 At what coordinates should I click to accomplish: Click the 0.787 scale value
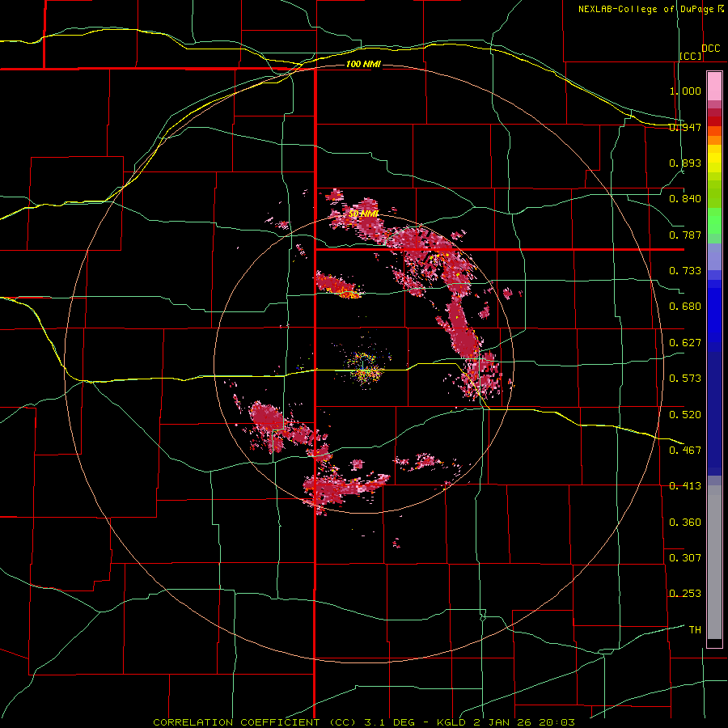pyautogui.click(x=685, y=235)
